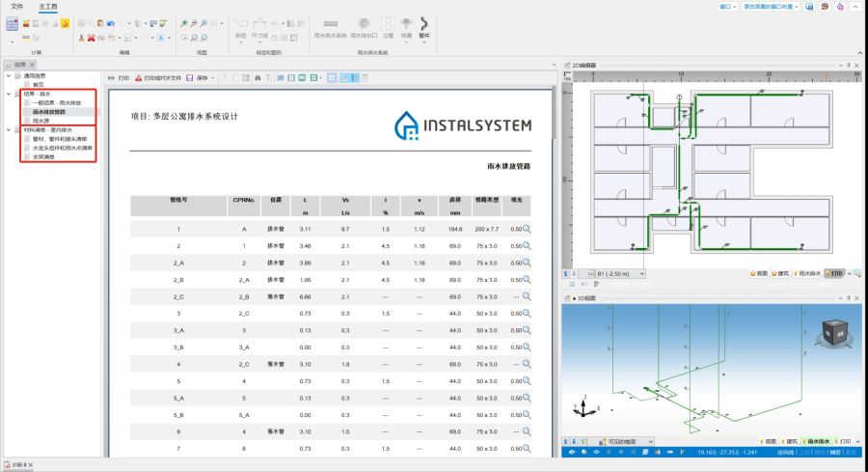
Task: Switch to the 主工具 ribbon tab
Action: coord(48,6)
